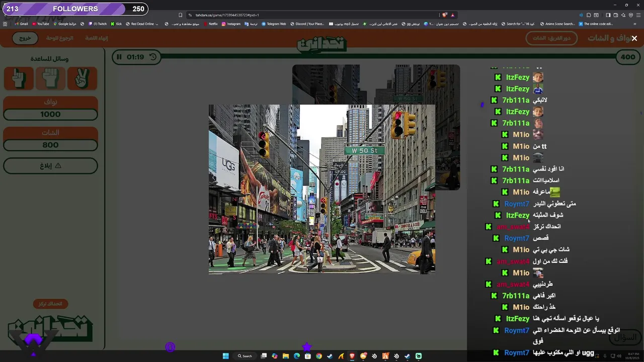644x362 pixels.
Task: Click the إبلاغ report button
Action: (x=50, y=165)
